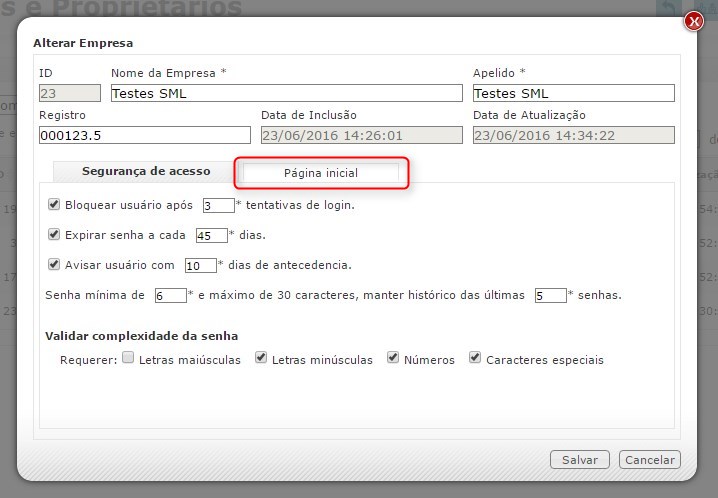
Task: Select the warning days advance field
Action: click(200, 266)
